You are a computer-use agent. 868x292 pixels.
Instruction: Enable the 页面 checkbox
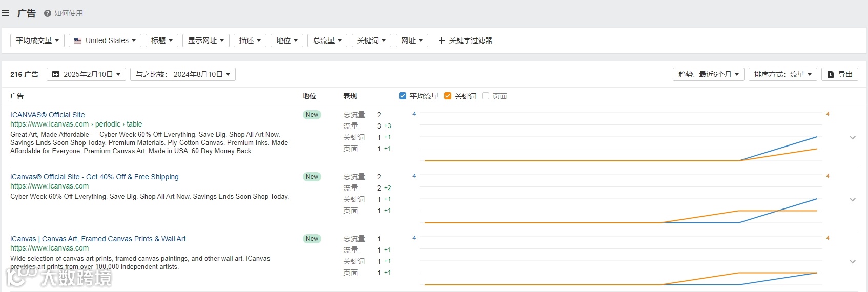tap(486, 96)
